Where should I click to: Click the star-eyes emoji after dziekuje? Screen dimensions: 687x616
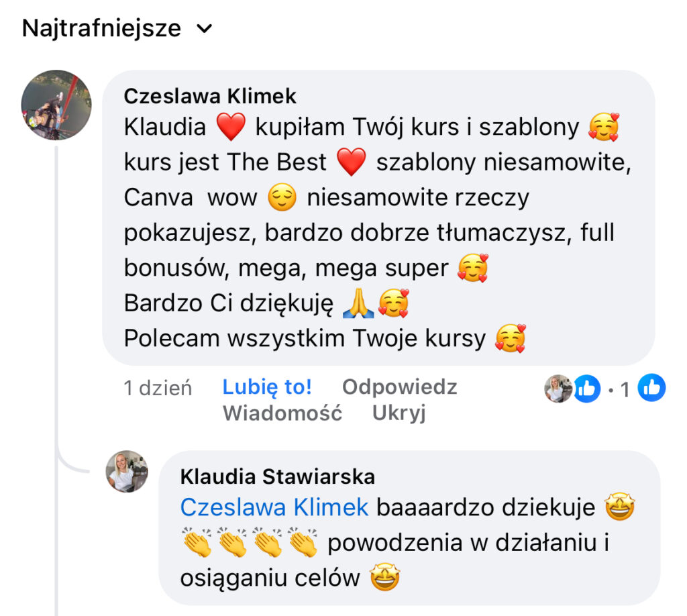coord(619,507)
